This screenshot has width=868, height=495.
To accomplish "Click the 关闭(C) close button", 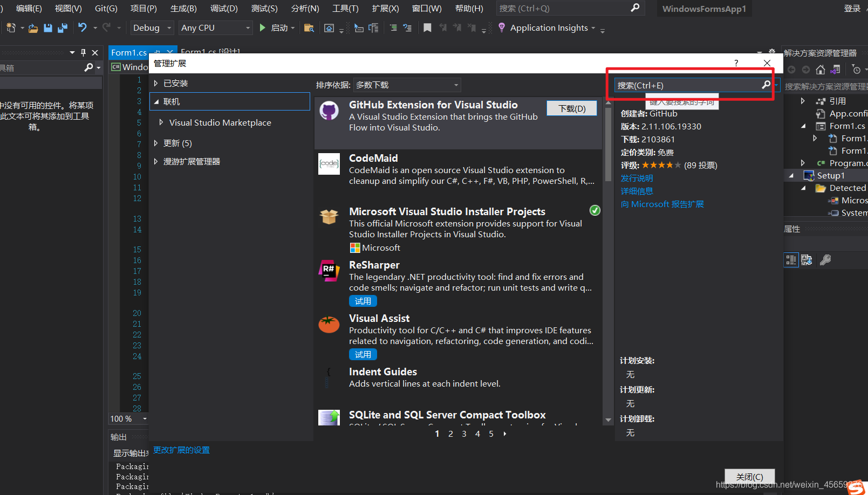I will [750, 477].
